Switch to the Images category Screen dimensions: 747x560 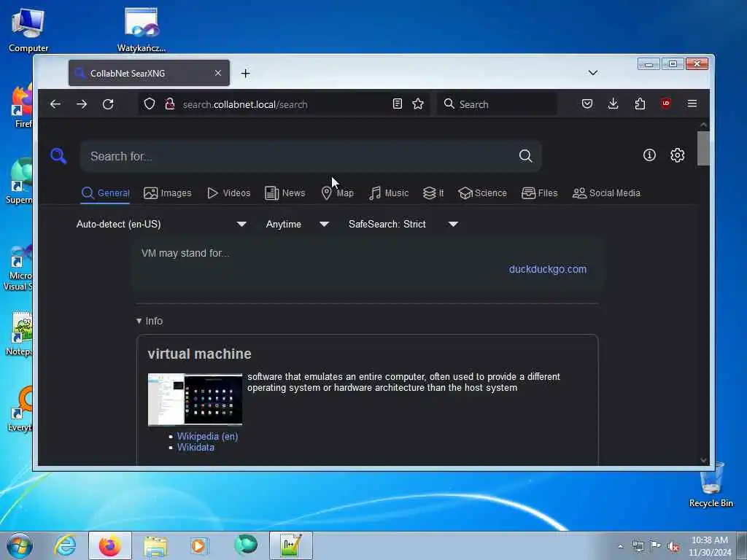[x=168, y=192]
